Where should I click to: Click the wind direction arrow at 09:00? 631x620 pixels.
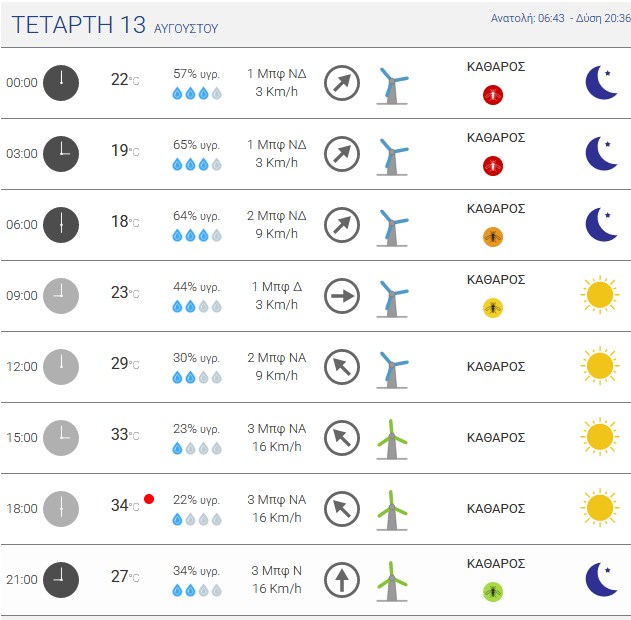click(x=342, y=296)
